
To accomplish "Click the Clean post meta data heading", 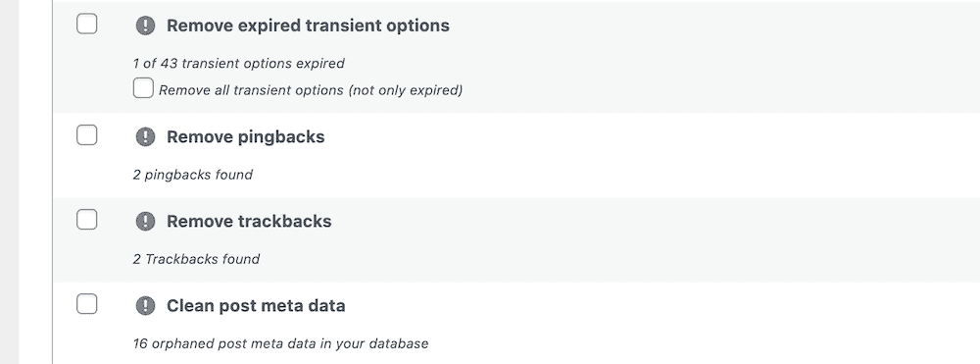I will tap(256, 306).
